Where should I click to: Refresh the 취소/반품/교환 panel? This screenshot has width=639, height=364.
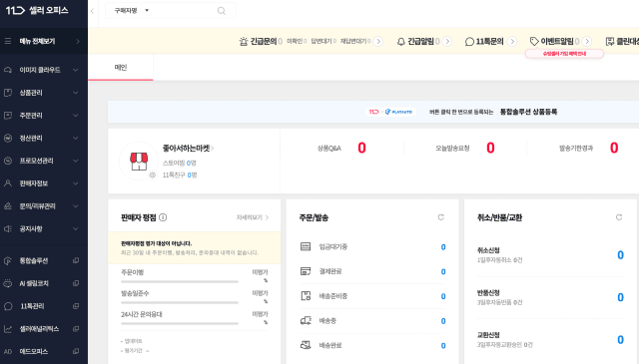[x=619, y=217]
